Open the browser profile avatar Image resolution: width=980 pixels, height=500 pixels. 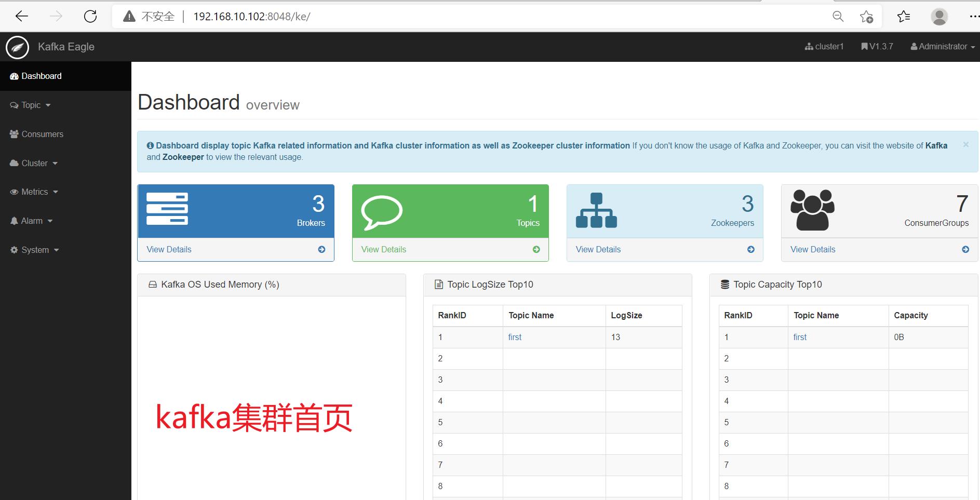click(x=939, y=17)
